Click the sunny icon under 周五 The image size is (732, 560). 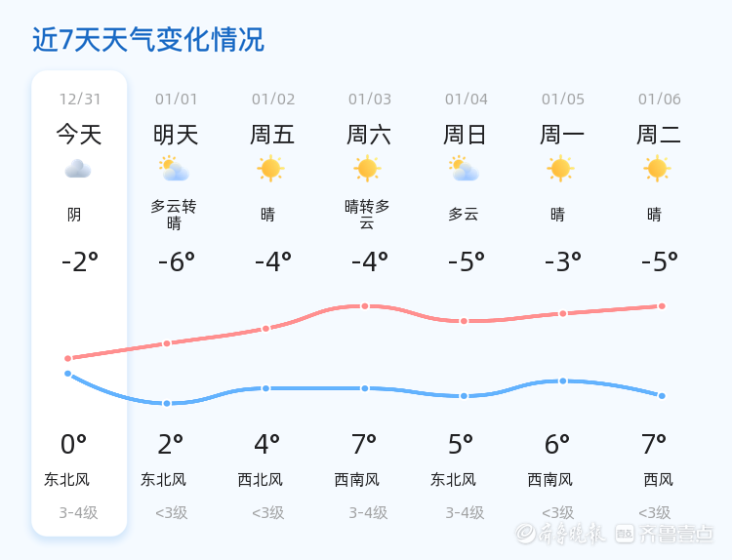click(270, 169)
